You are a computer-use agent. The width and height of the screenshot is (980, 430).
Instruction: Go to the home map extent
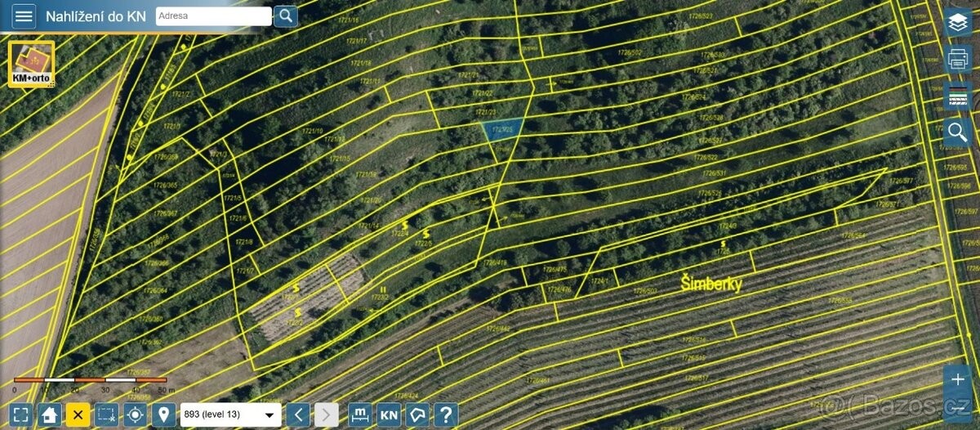[x=50, y=414]
